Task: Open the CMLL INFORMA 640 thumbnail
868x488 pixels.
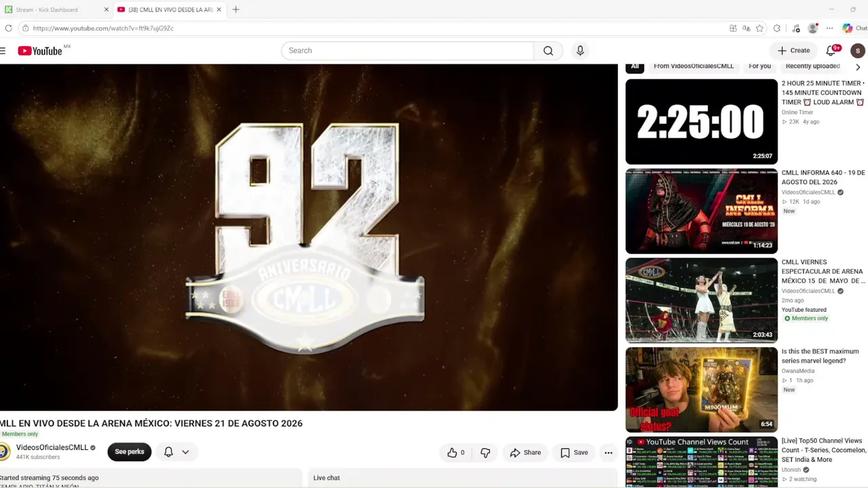Action: click(701, 211)
